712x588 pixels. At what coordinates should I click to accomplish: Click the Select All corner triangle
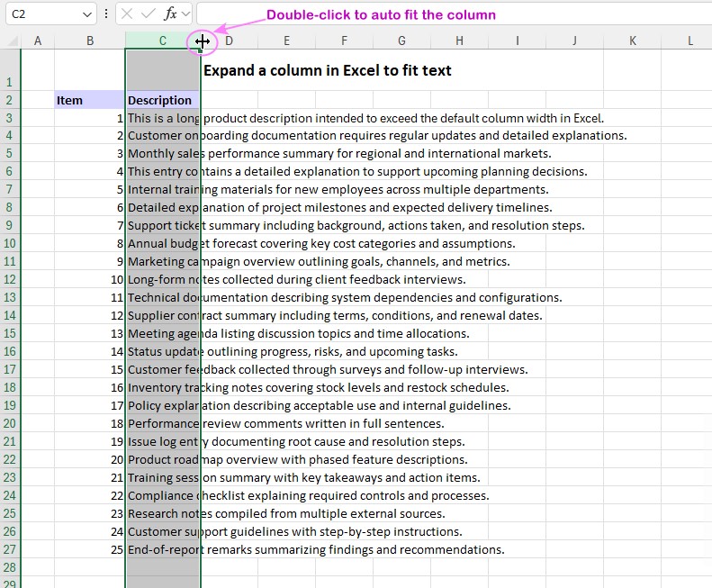pos(13,41)
